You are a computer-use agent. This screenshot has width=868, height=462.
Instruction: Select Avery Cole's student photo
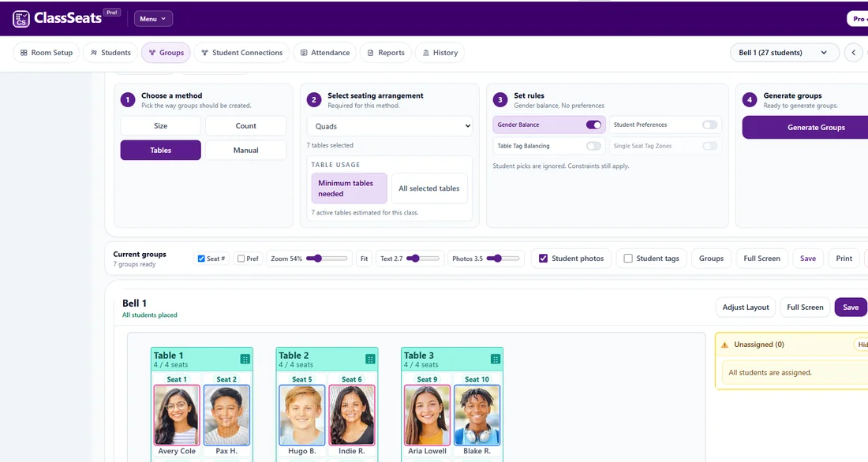tap(177, 415)
